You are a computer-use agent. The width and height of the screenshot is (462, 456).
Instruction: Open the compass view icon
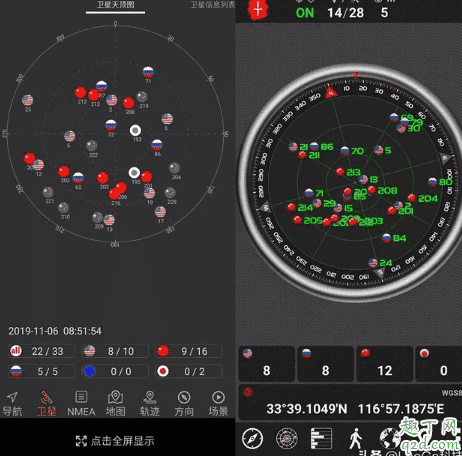click(x=252, y=439)
